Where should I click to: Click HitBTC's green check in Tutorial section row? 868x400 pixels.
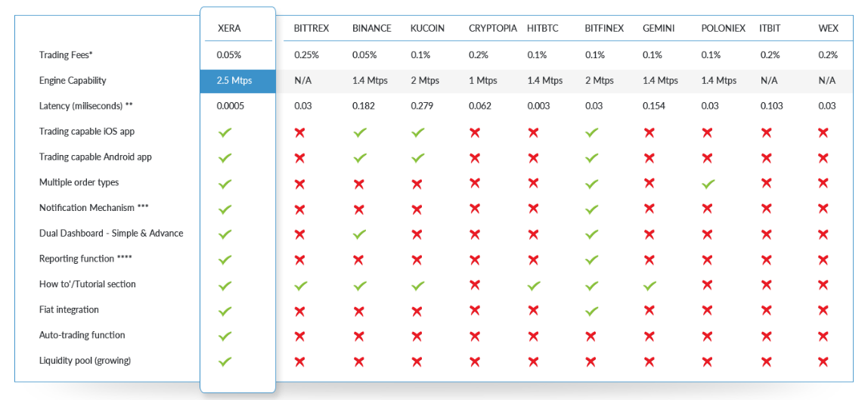[534, 285]
